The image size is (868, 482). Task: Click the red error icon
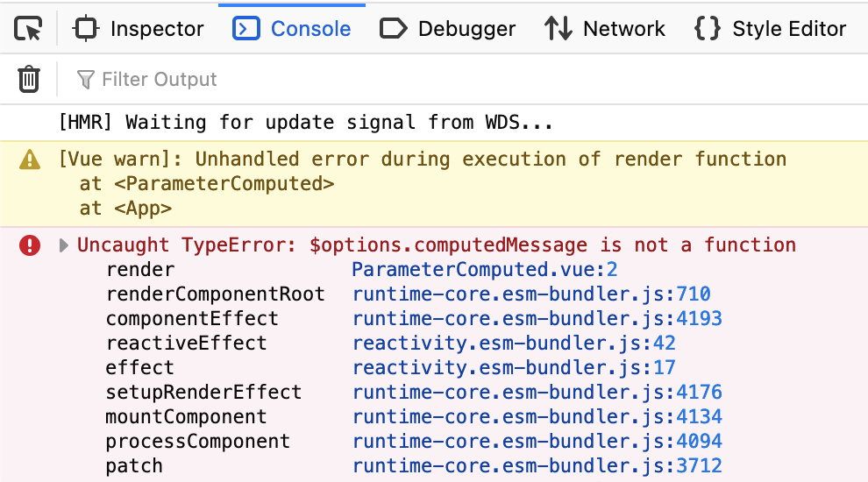pos(30,245)
